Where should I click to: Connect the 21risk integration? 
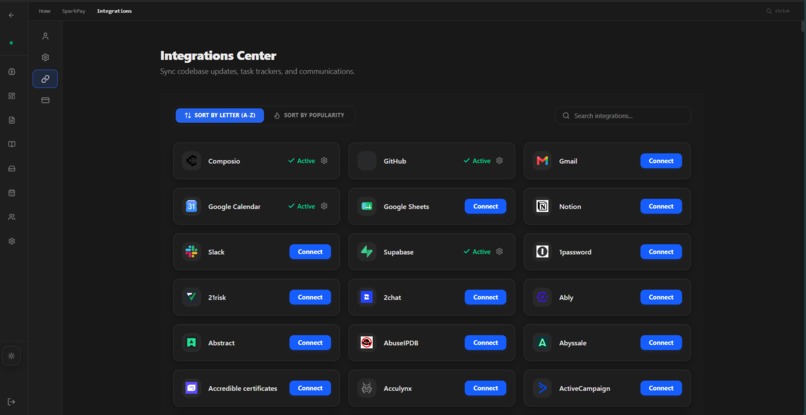click(310, 297)
